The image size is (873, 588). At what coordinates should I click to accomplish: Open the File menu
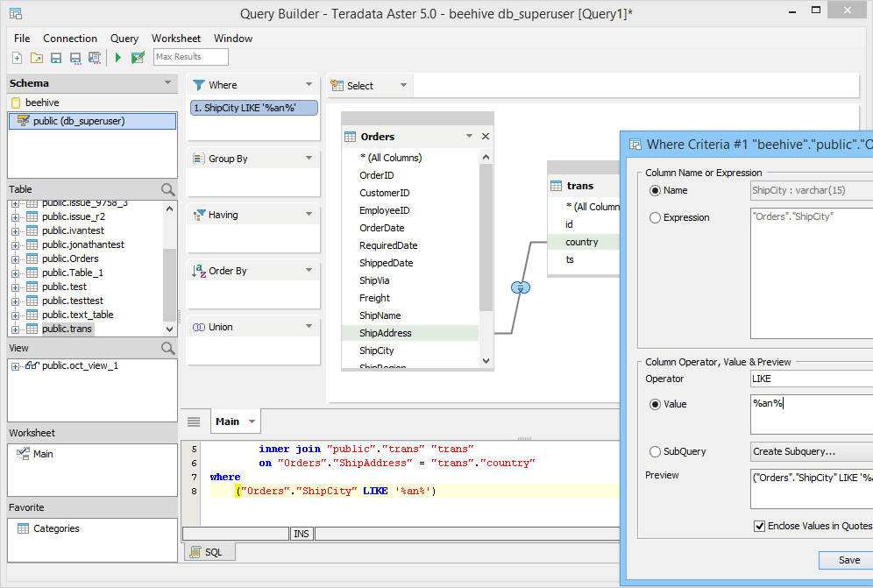(22, 39)
